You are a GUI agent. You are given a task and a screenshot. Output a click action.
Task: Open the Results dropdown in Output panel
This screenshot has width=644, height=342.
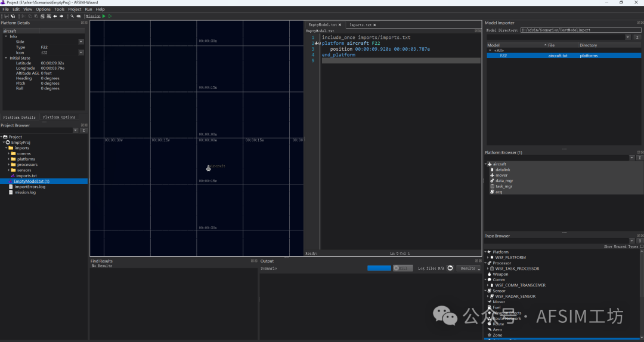point(469,268)
